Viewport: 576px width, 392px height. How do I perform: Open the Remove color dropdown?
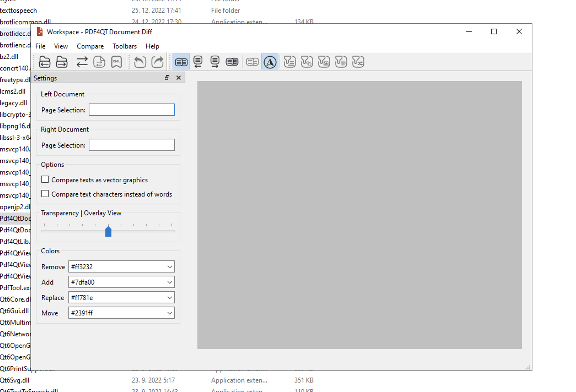click(169, 266)
